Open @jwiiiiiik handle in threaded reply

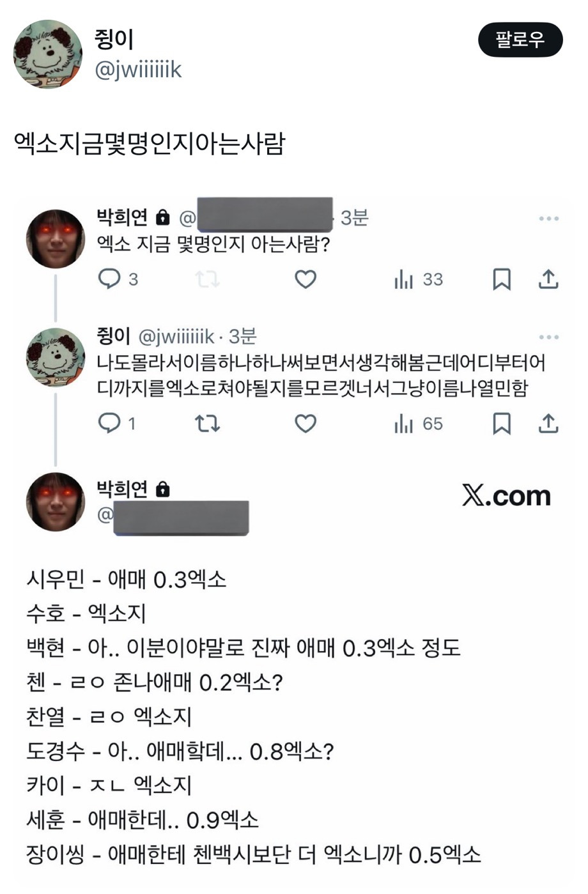[176, 336]
